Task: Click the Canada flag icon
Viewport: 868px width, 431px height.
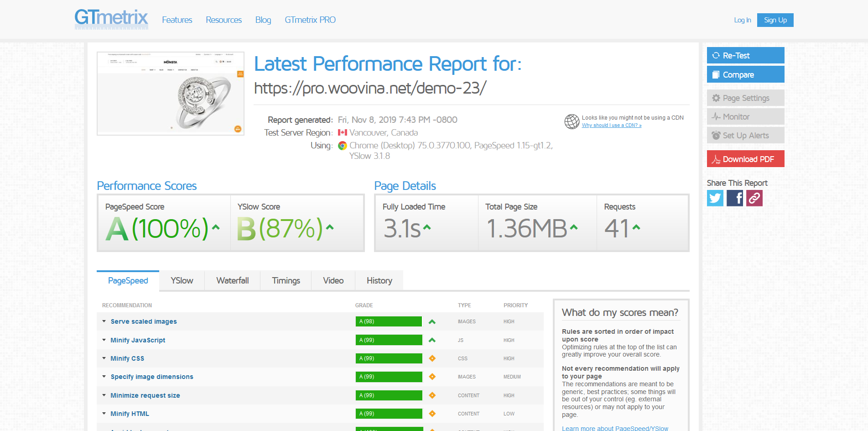Action: [x=343, y=132]
